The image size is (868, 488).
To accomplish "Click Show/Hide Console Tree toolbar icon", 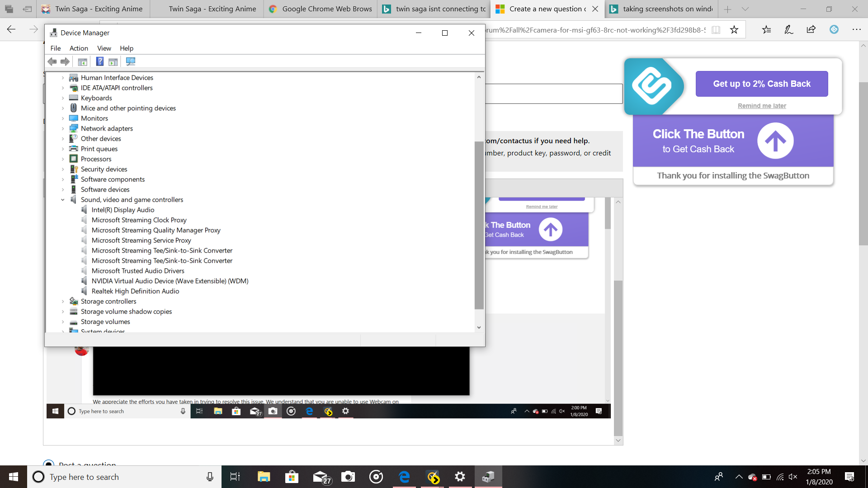I will point(82,61).
